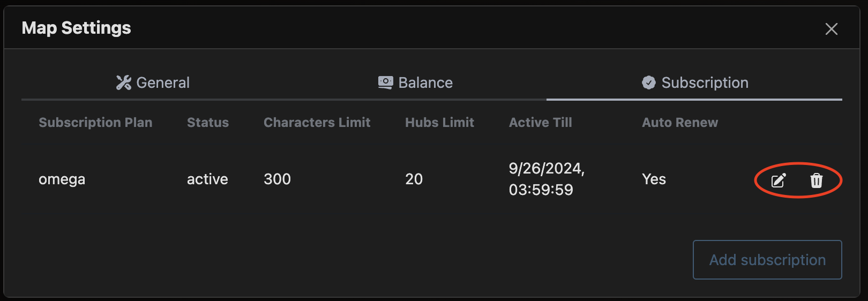Screen dimensions: 868x301
Task: Delete the omega subscription via trash icon
Action: tap(816, 180)
